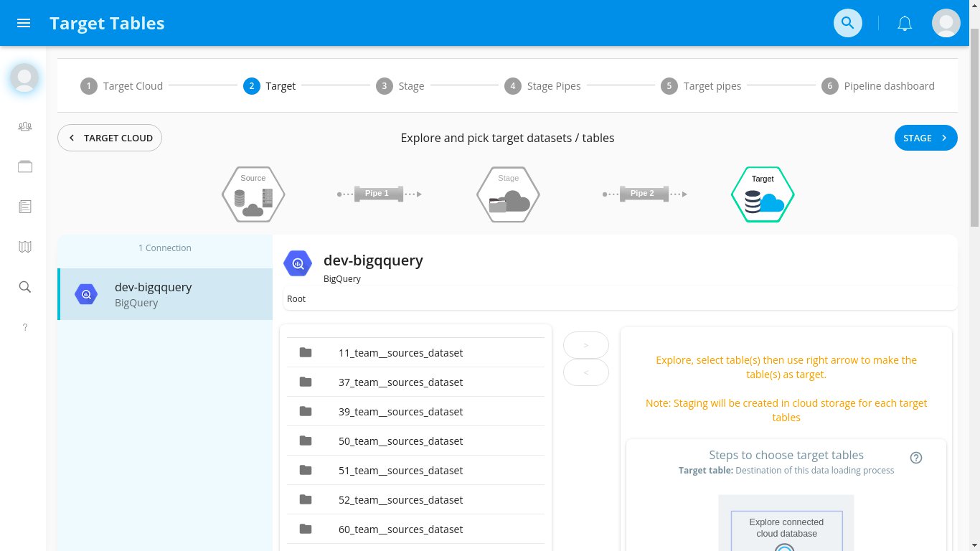Click the Pipe 1 connector graphic
The width and height of the screenshot is (980, 551).
coord(380,194)
